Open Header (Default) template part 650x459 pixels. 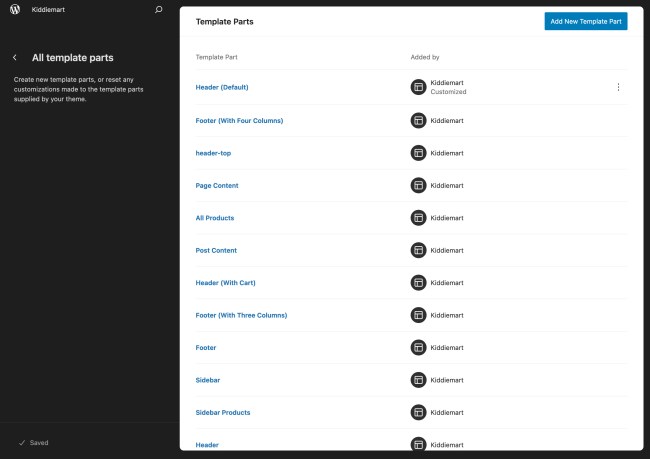tap(221, 87)
